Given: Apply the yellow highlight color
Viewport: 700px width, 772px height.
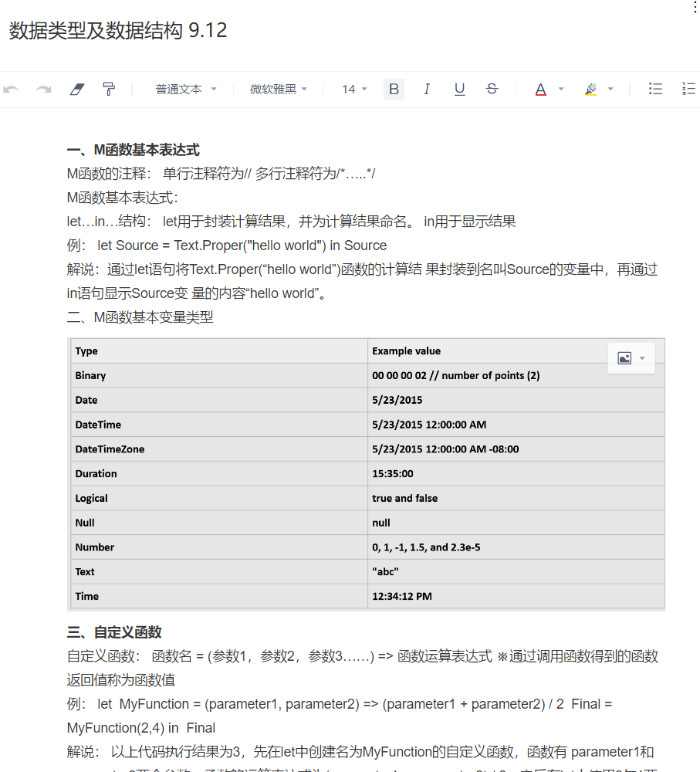Looking at the screenshot, I should coord(590,89).
